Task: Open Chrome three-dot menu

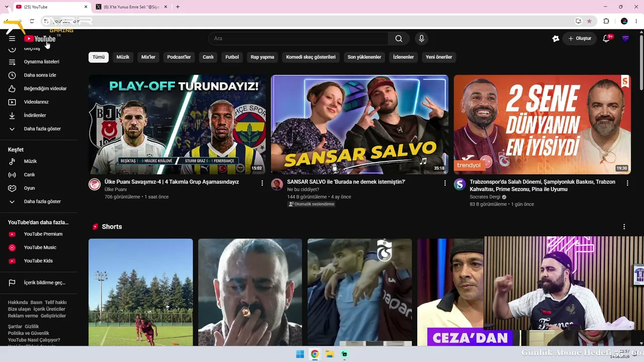Action: click(x=636, y=21)
